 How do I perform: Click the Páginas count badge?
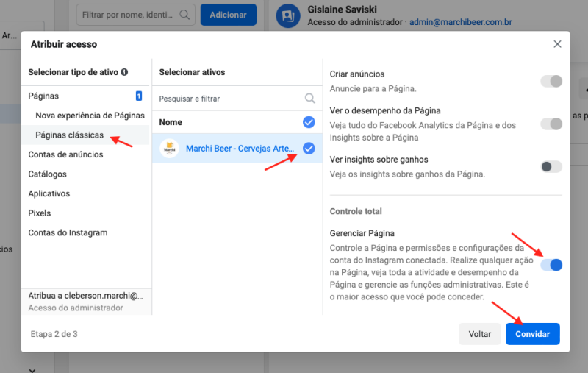138,96
